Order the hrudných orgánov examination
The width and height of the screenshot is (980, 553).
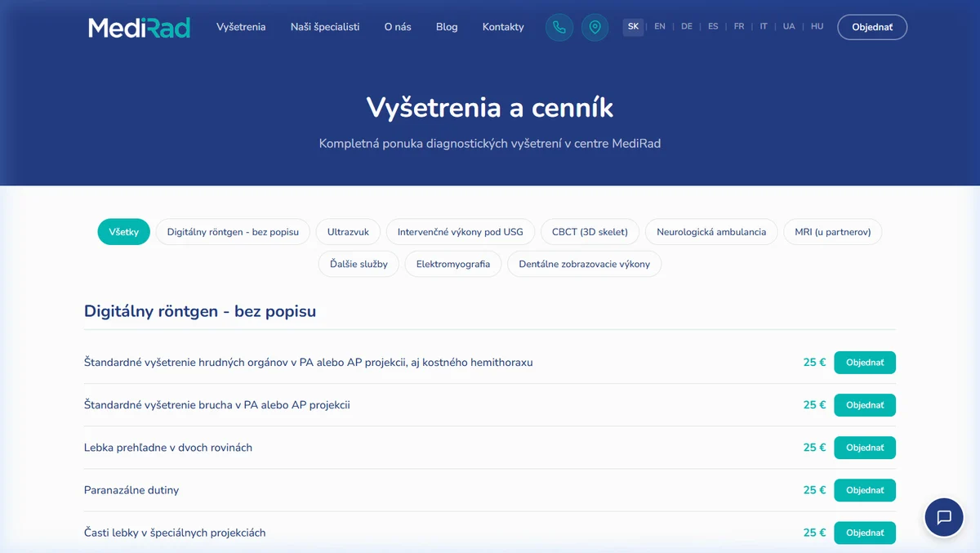pyautogui.click(x=865, y=363)
